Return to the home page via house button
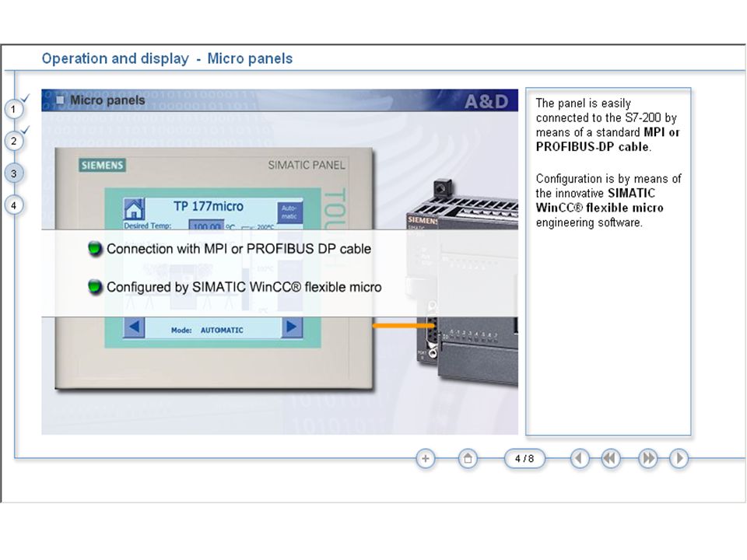Image resolution: width=747 pixels, height=560 pixels. pos(468,459)
